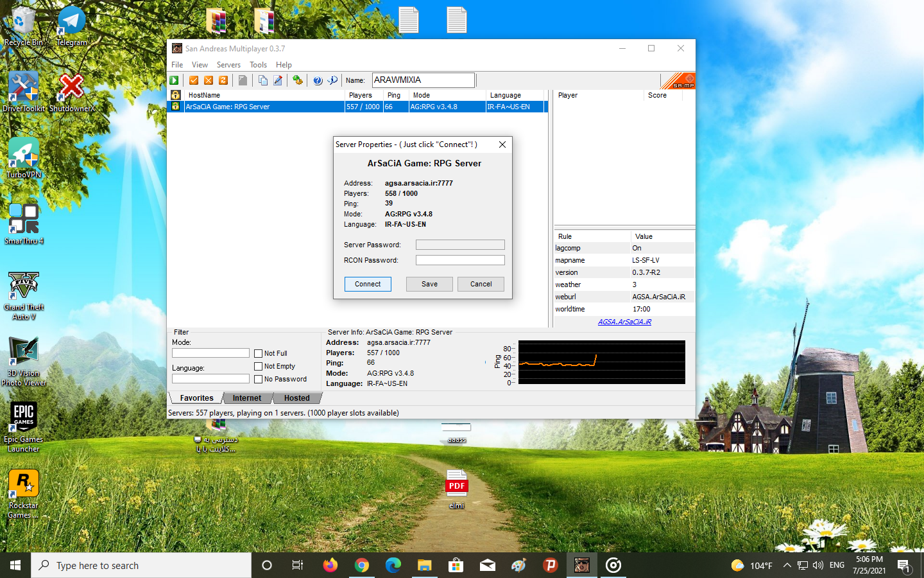The width and height of the screenshot is (924, 578).
Task: Select DriverToolkit desktop icon
Action: pyautogui.click(x=24, y=92)
